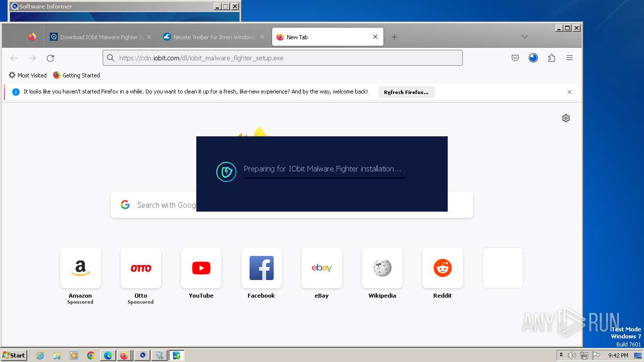The width and height of the screenshot is (644, 362).
Task: Expand the list all tabs chevron
Action: 524,37
